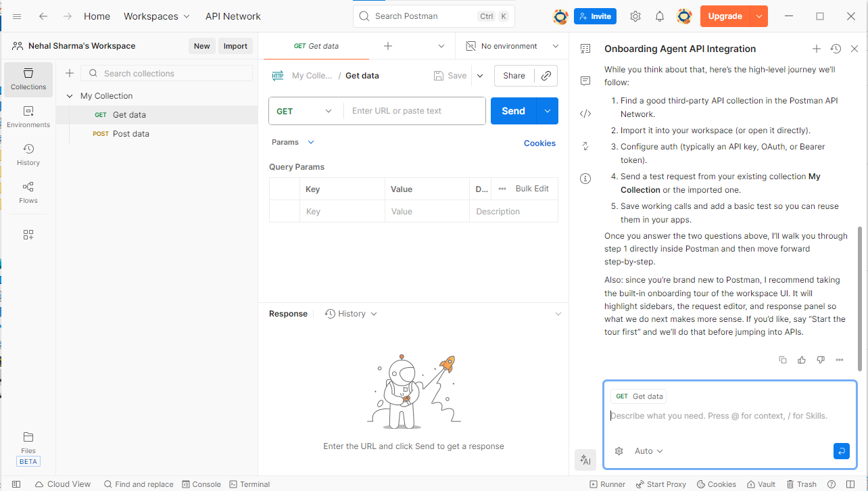868x491 pixels.
Task: Click the copy link icon beside Share
Action: [x=546, y=76]
